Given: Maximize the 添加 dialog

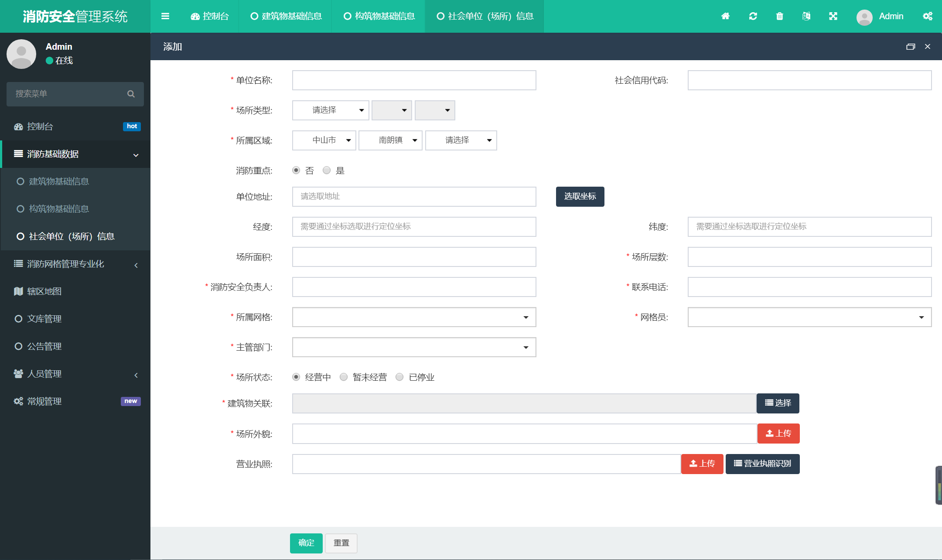Looking at the screenshot, I should 911,47.
